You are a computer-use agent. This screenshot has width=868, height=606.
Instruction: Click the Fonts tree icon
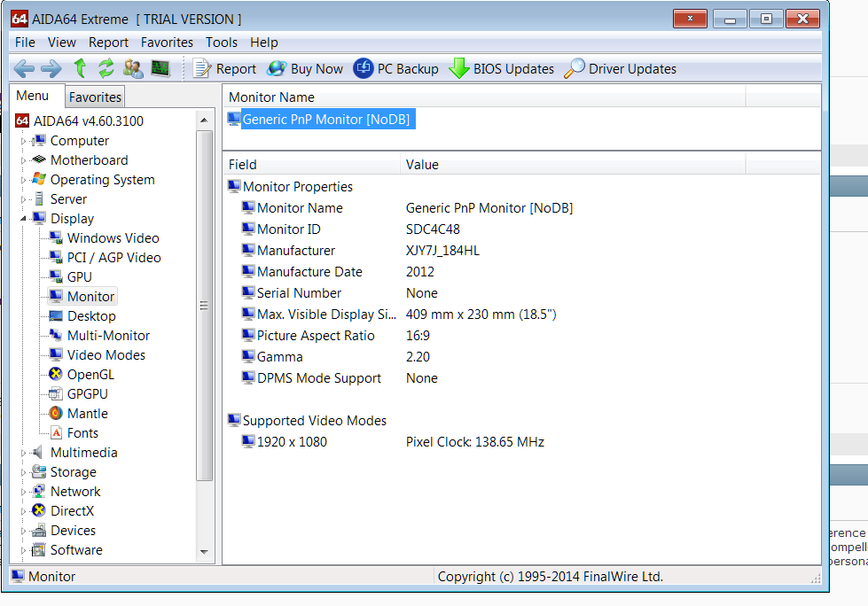click(x=56, y=433)
